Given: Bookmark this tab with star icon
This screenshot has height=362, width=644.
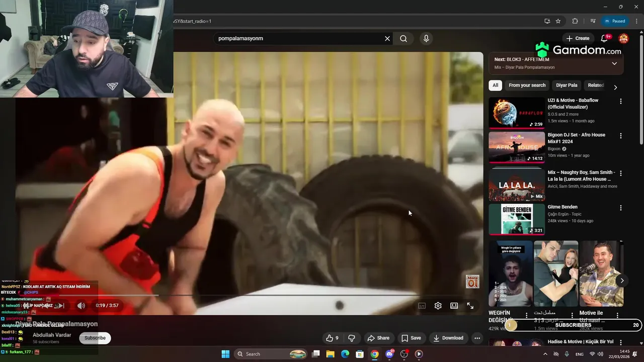Looking at the screenshot, I should 558,21.
